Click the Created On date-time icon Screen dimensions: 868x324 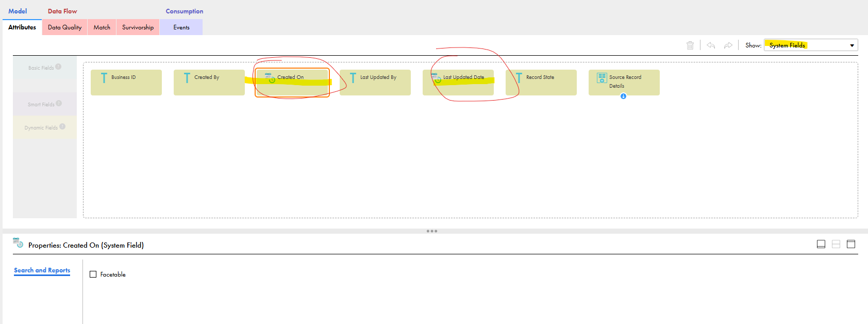coord(270,78)
